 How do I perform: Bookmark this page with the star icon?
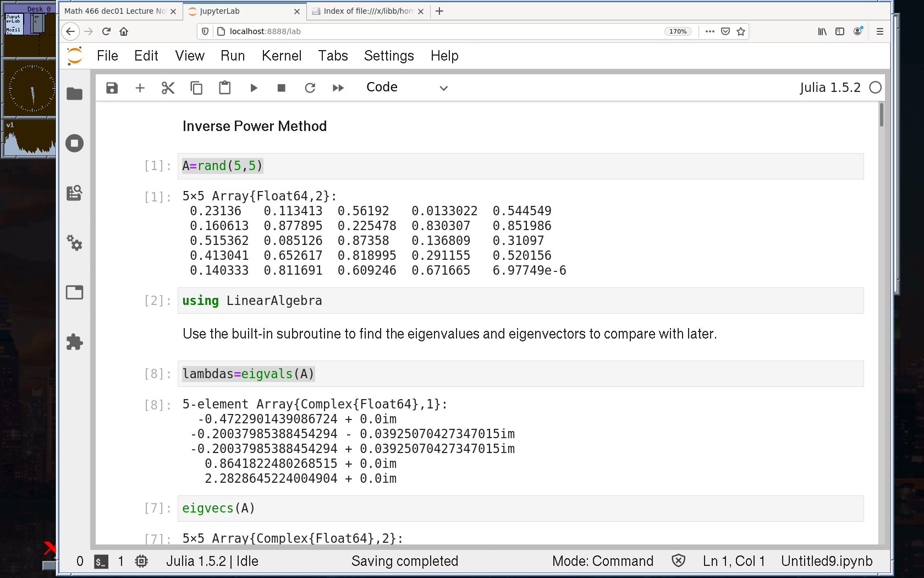click(741, 31)
